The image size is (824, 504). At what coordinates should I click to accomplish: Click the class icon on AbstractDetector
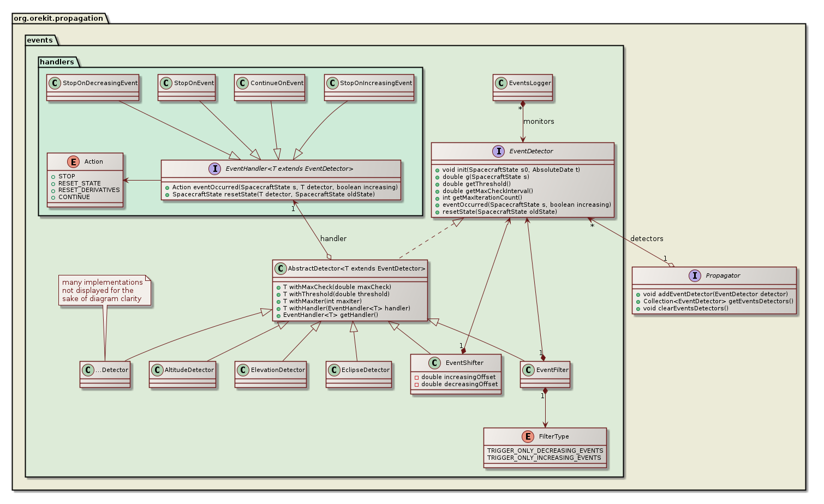pyautogui.click(x=279, y=268)
